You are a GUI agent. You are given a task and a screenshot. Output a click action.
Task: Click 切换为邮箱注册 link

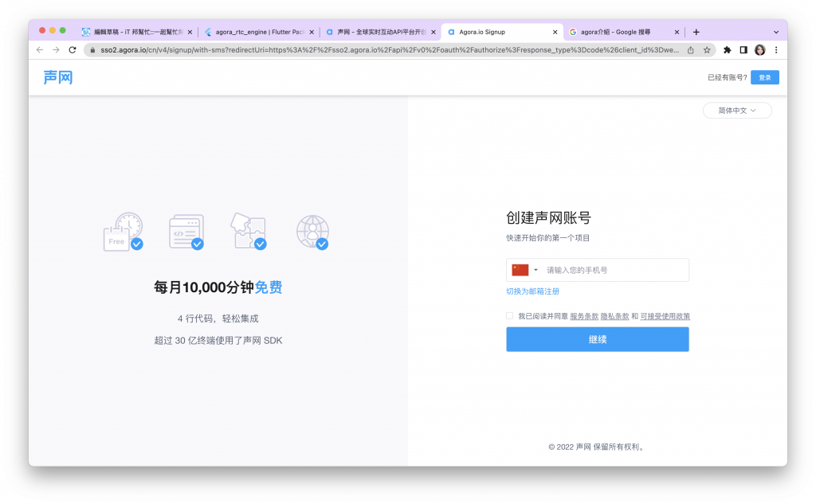tap(532, 291)
